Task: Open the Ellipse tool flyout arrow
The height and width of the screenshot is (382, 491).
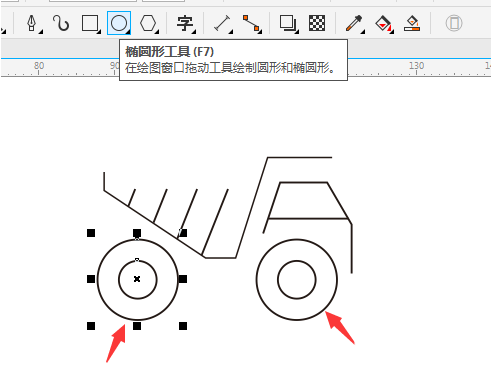Action: (128, 32)
